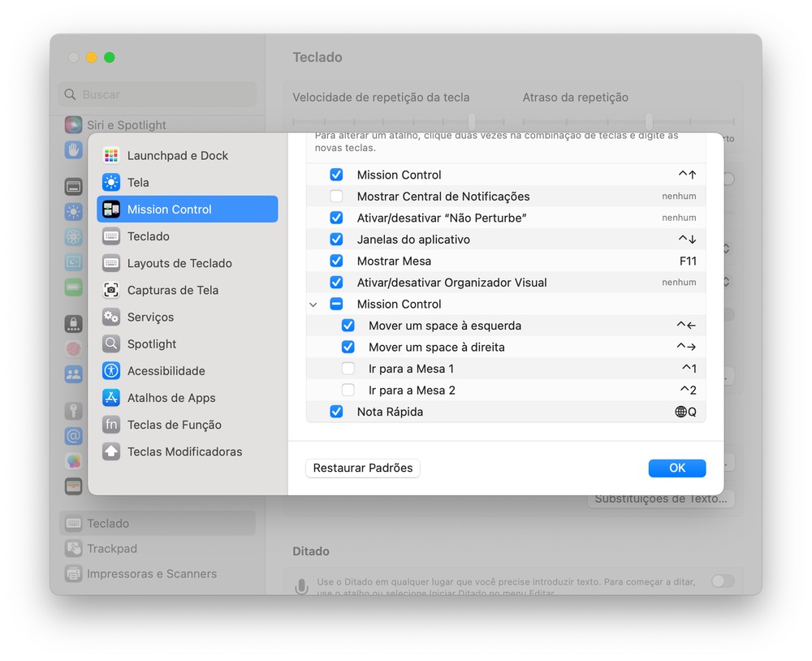Viewport: 812px width, 661px height.
Task: Open the Acessibilidade icon
Action: click(111, 370)
